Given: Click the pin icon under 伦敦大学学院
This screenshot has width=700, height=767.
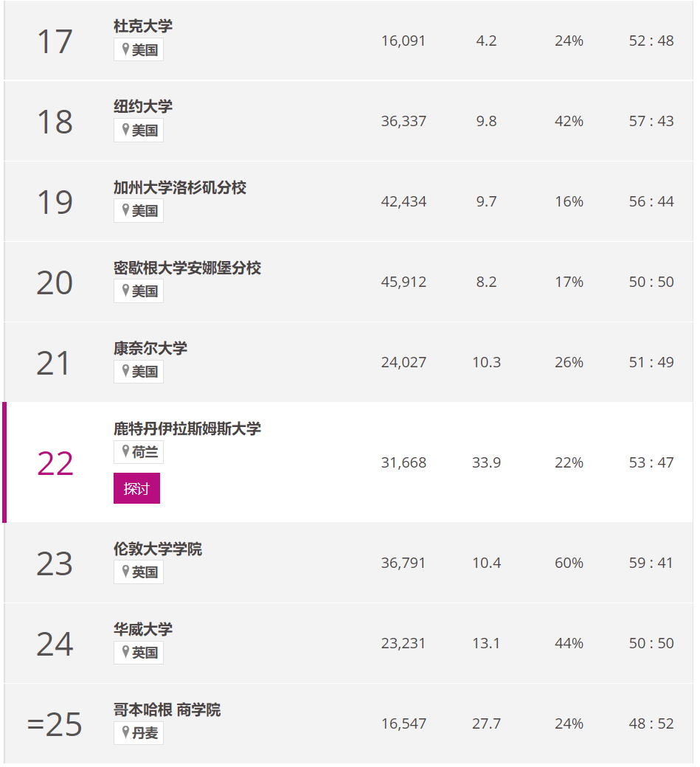Looking at the screenshot, I should (x=125, y=572).
